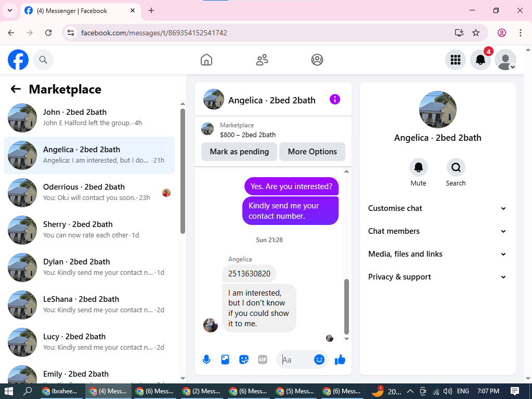Open the Windows Start button
The width and height of the screenshot is (532, 399).
(8, 391)
